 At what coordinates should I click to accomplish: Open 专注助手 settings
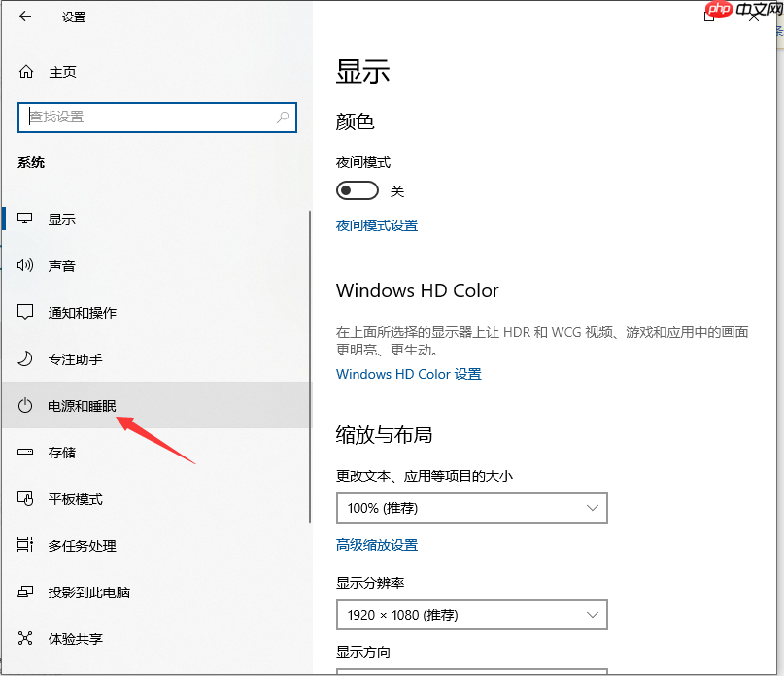(x=25, y=358)
